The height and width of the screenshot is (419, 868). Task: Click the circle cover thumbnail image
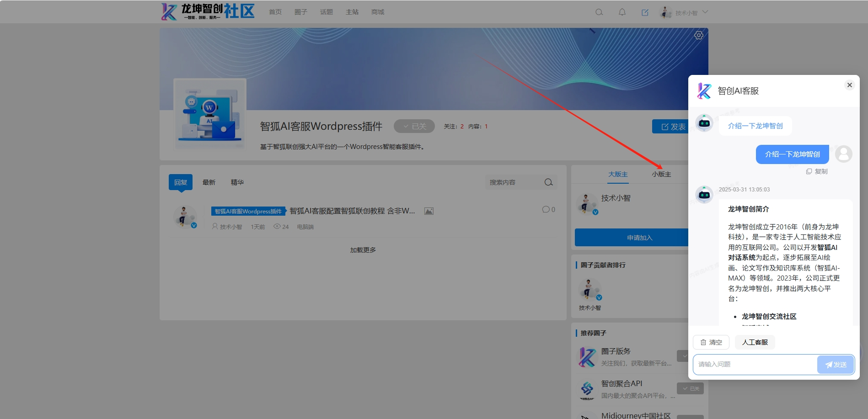click(210, 114)
